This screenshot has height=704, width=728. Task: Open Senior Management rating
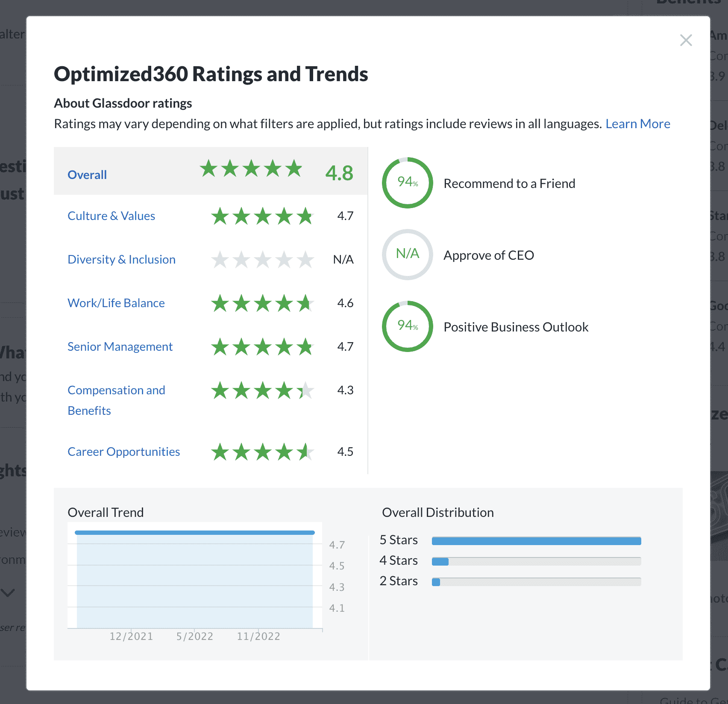pyautogui.click(x=120, y=346)
